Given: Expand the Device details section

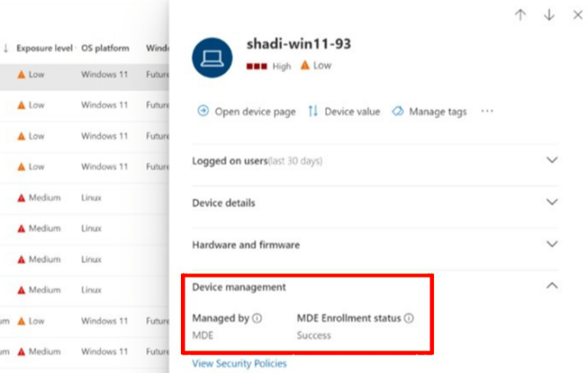Looking at the screenshot, I should [x=550, y=202].
